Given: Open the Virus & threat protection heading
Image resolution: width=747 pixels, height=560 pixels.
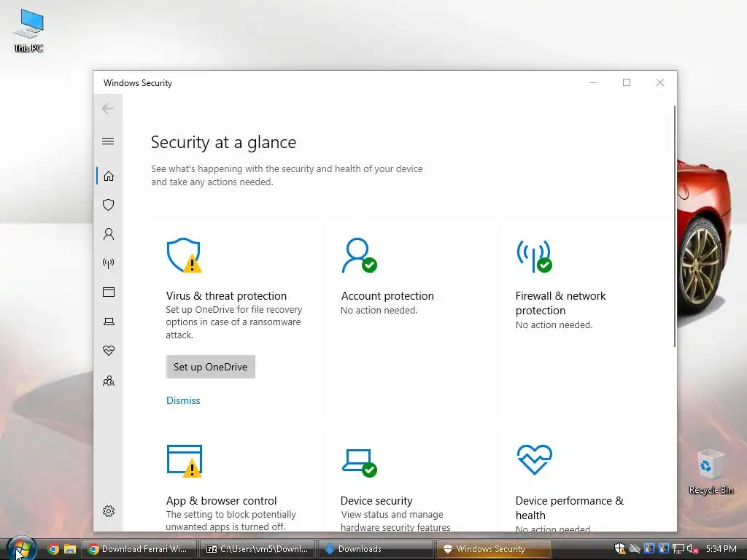Looking at the screenshot, I should tap(226, 296).
